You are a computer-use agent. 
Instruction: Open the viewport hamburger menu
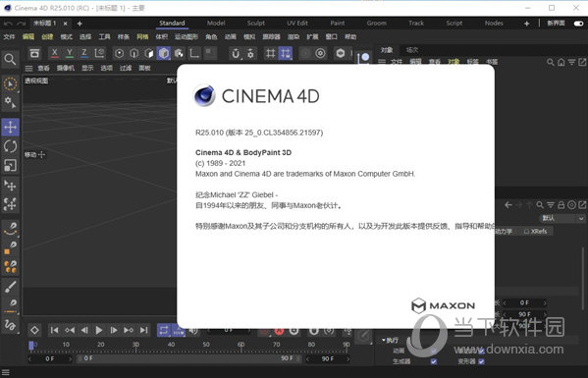(x=28, y=69)
